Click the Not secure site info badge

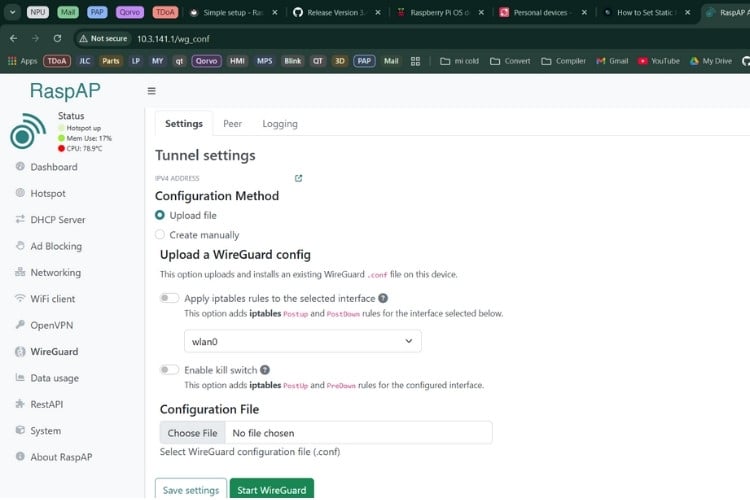click(x=103, y=38)
